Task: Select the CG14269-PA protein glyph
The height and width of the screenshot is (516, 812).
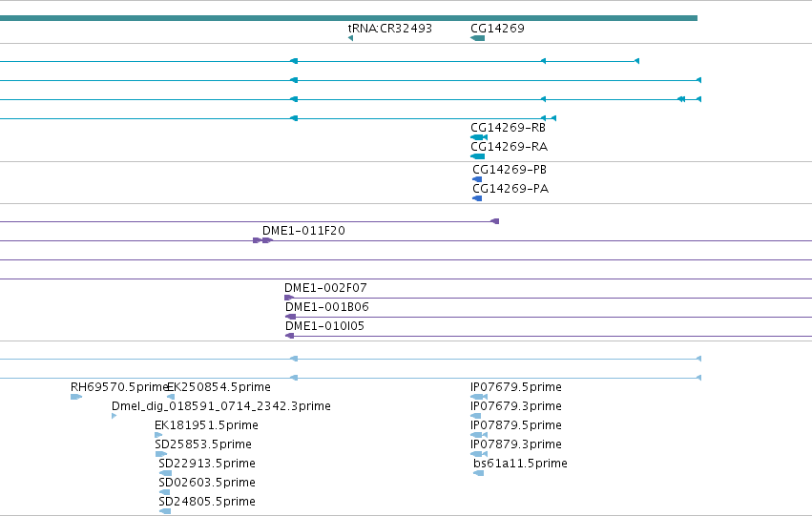Action: tap(477, 198)
